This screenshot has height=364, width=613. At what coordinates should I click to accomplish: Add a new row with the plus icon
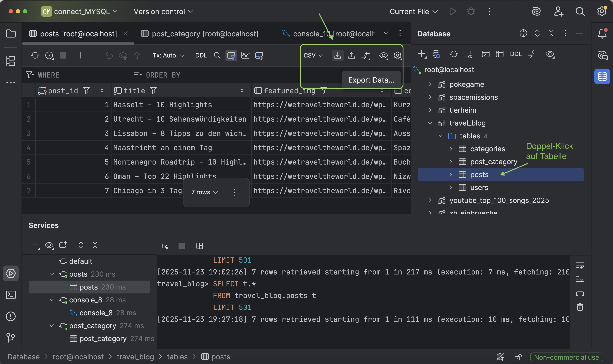tap(80, 56)
